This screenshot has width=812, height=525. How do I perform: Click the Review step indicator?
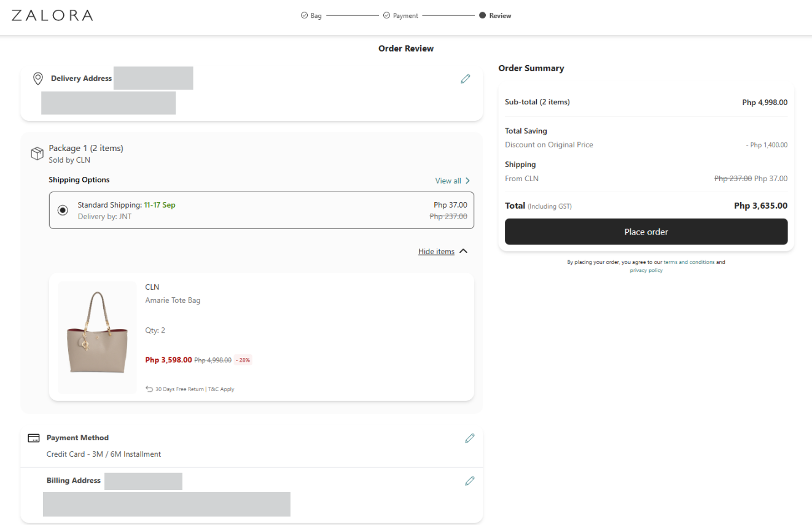point(495,15)
